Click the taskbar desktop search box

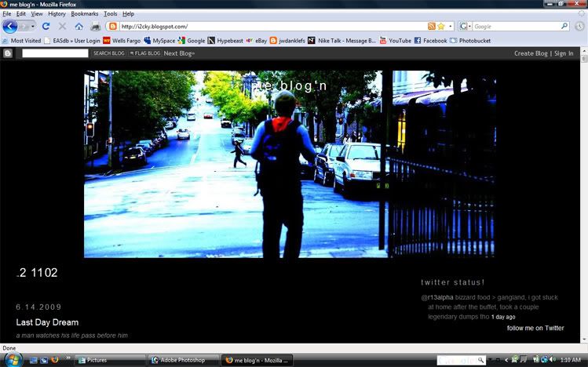point(462,360)
